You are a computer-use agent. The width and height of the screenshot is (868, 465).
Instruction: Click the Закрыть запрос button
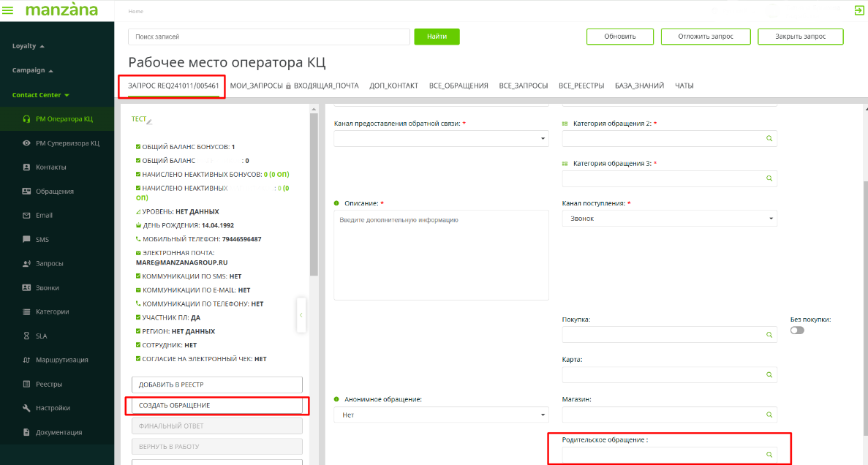800,37
